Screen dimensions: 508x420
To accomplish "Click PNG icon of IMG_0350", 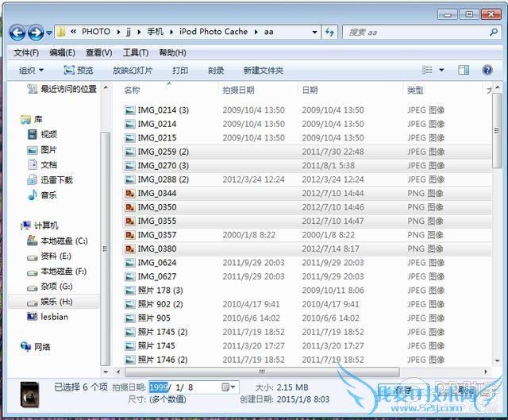I will [130, 207].
